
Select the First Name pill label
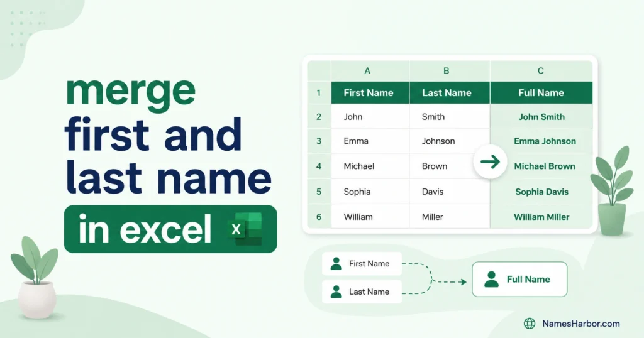(362, 264)
